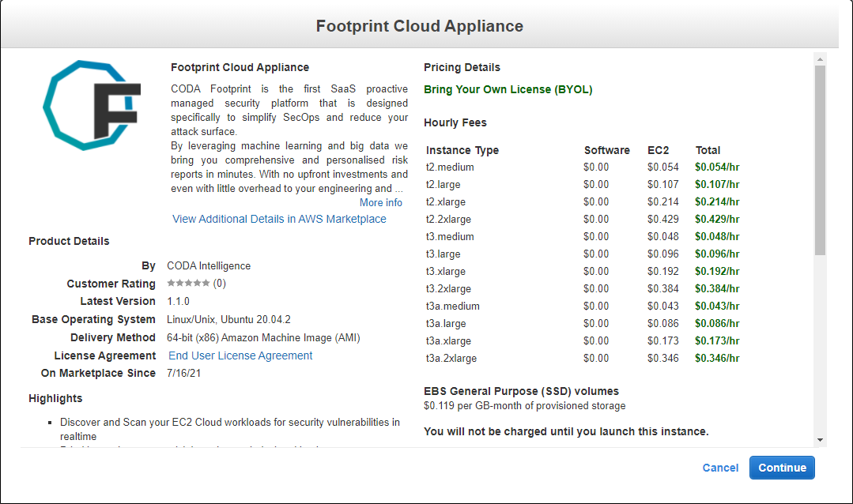Click the Hourly Fees heading
This screenshot has width=853, height=504.
tap(455, 122)
